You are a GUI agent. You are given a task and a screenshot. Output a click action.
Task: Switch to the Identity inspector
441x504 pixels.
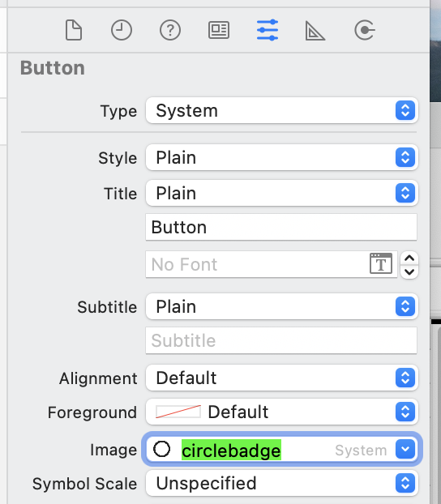(219, 30)
